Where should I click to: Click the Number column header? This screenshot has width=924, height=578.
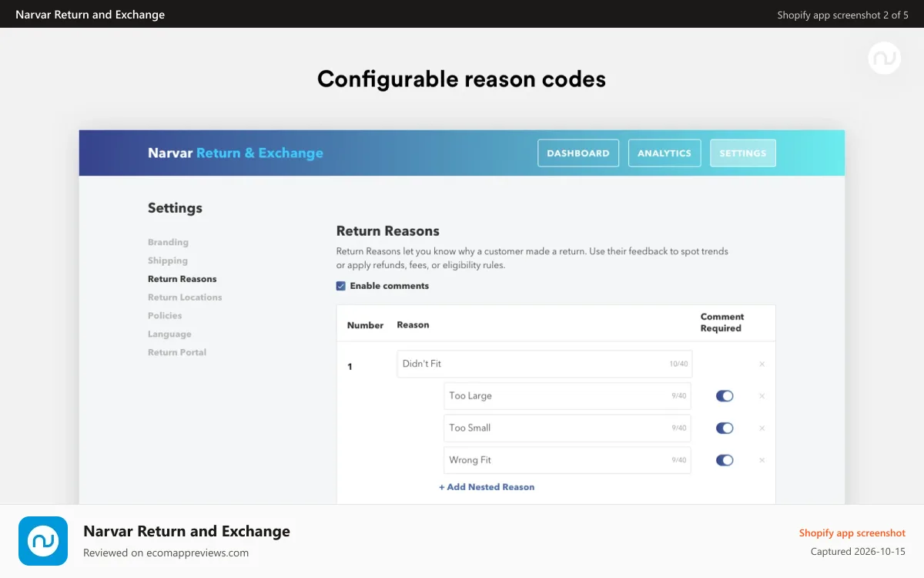[x=365, y=325]
